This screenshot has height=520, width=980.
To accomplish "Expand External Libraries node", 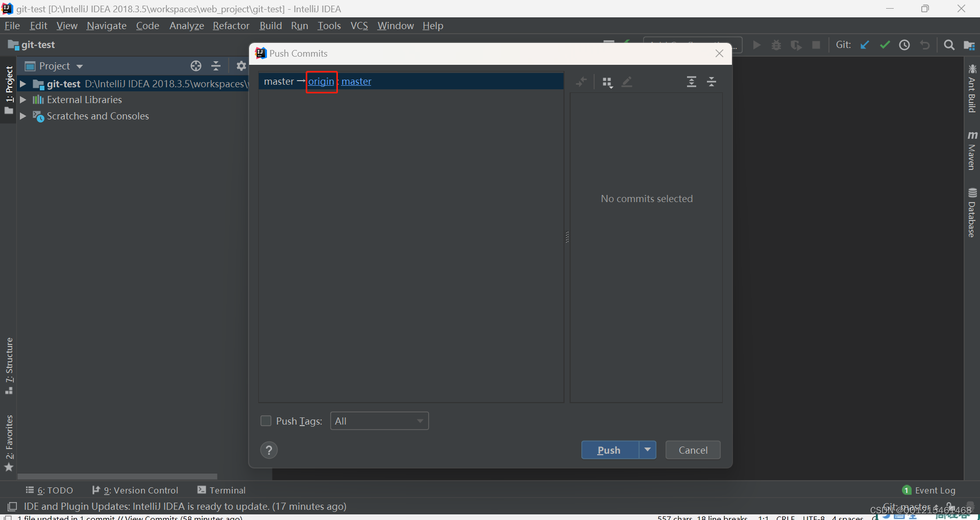I will [23, 100].
